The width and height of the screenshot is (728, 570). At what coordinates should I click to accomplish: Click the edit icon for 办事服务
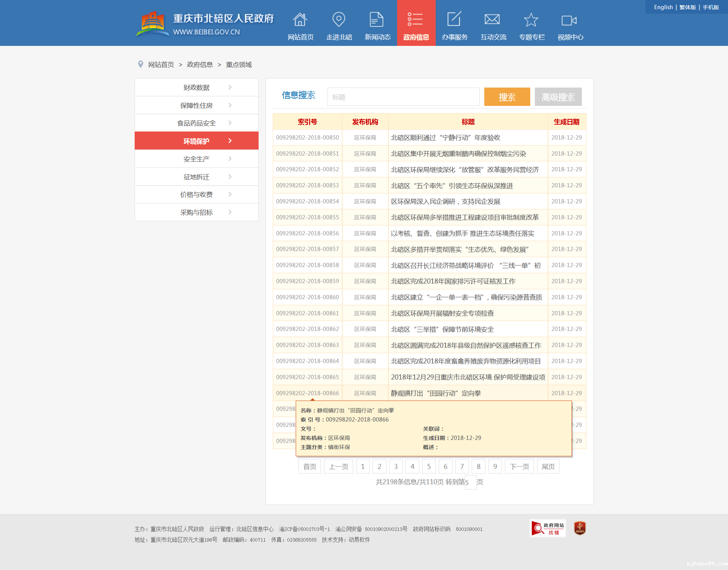pos(454,19)
